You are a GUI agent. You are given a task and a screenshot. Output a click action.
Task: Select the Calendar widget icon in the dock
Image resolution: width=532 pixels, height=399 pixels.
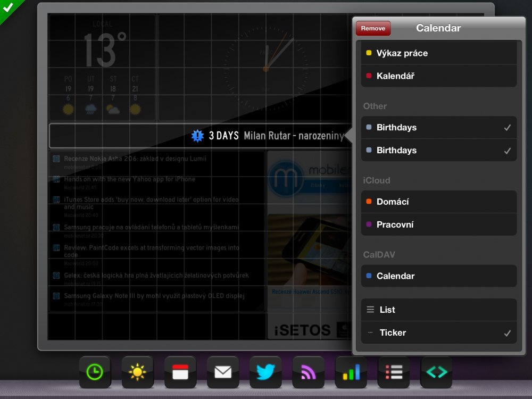coord(180,372)
